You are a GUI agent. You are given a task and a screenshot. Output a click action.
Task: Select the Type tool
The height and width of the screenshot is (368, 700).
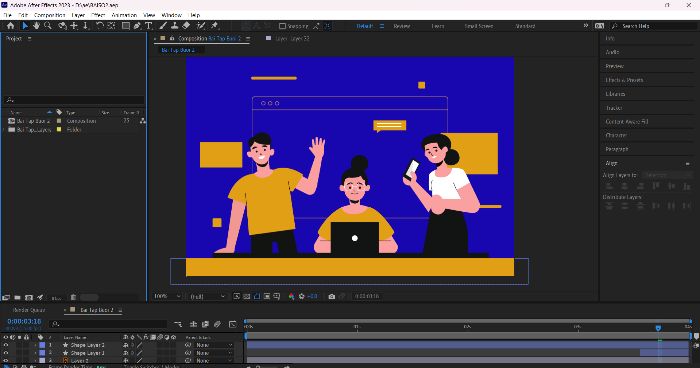[x=149, y=26]
